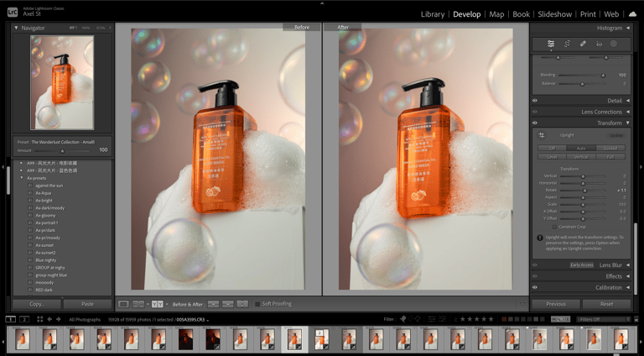Click Blue nighty preset icon
Image resolution: width=644 pixels, height=356 pixels.
click(x=30, y=260)
